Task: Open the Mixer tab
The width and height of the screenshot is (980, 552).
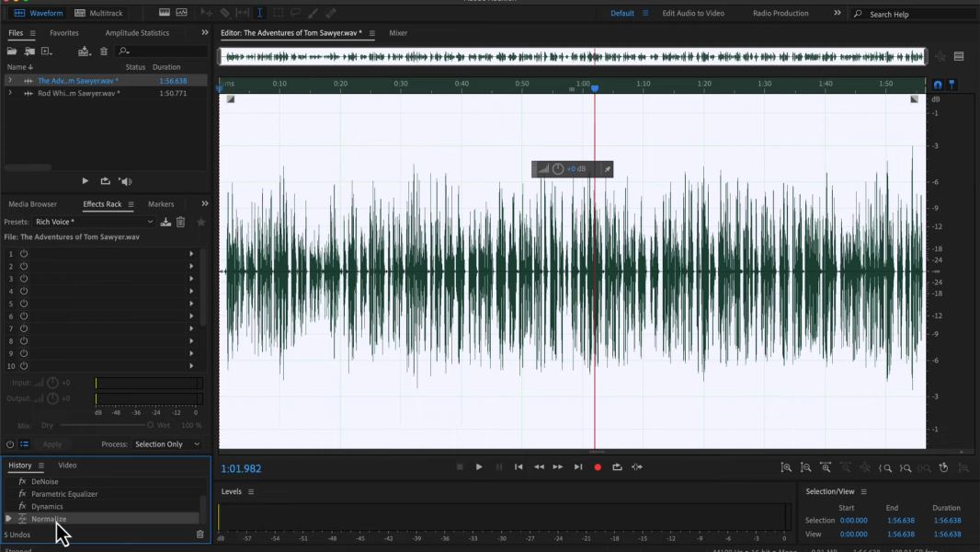Action: click(x=398, y=32)
